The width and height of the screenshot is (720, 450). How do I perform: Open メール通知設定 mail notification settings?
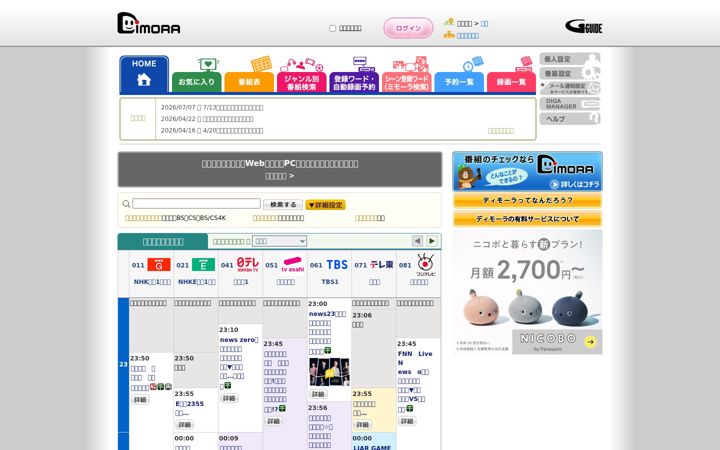(x=570, y=88)
